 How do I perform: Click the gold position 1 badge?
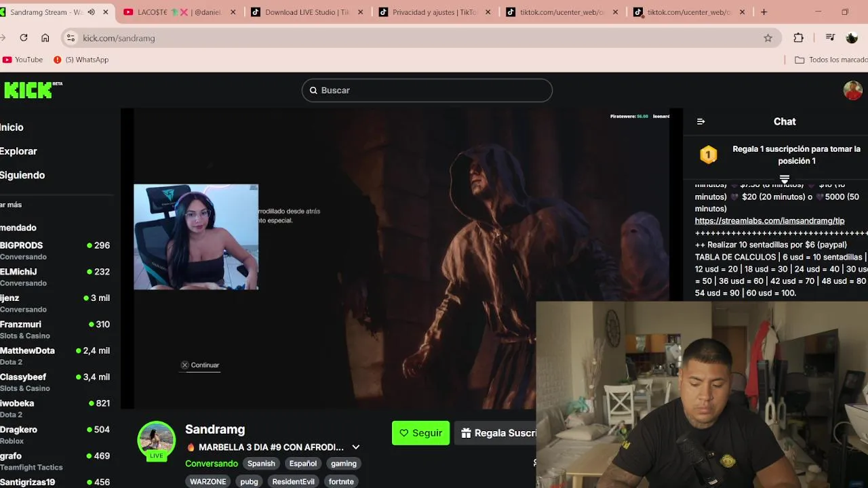click(708, 155)
